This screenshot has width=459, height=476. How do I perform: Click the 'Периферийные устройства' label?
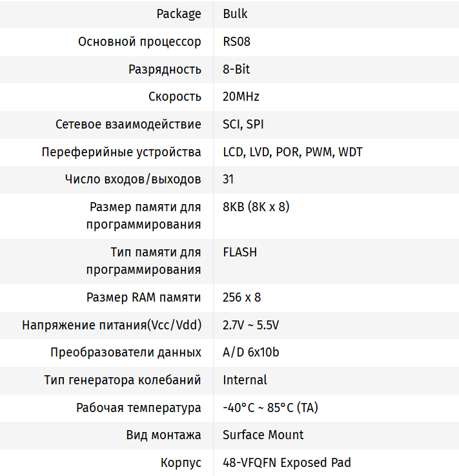[121, 152]
